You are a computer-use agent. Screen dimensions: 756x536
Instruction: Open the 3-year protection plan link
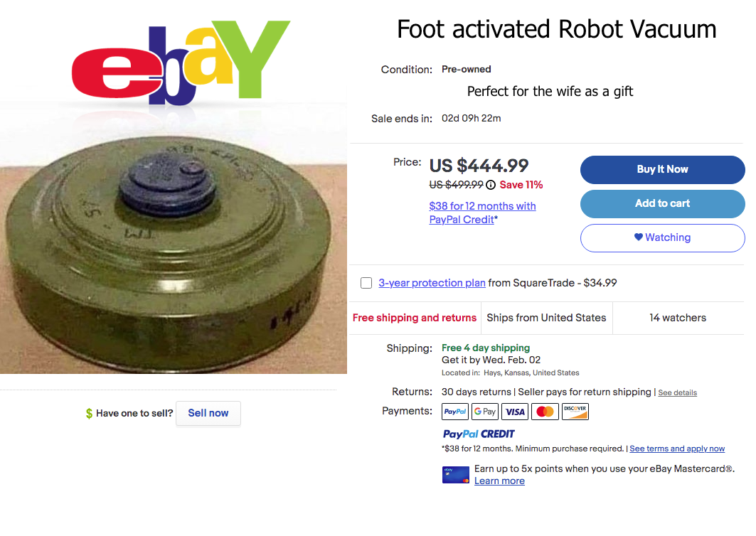(x=432, y=283)
